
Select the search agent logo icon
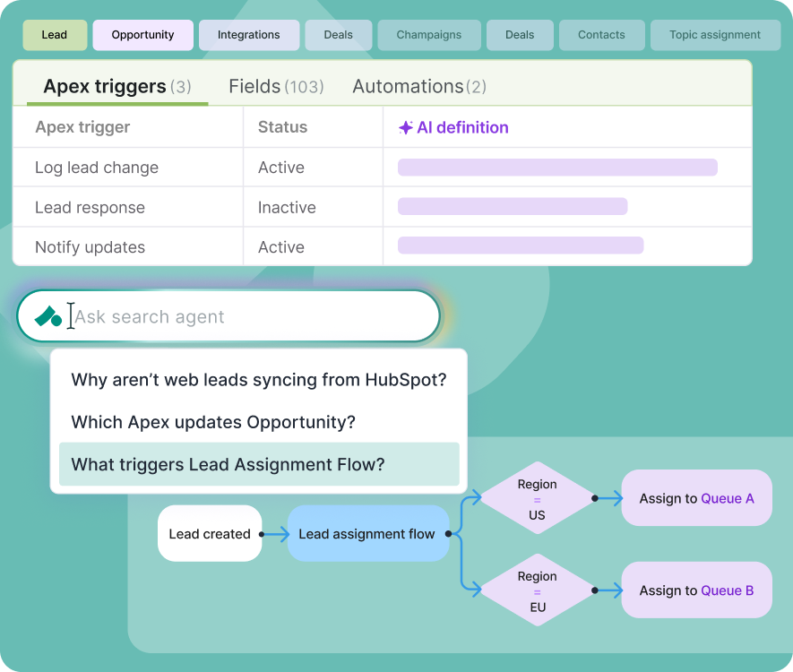[x=46, y=315]
